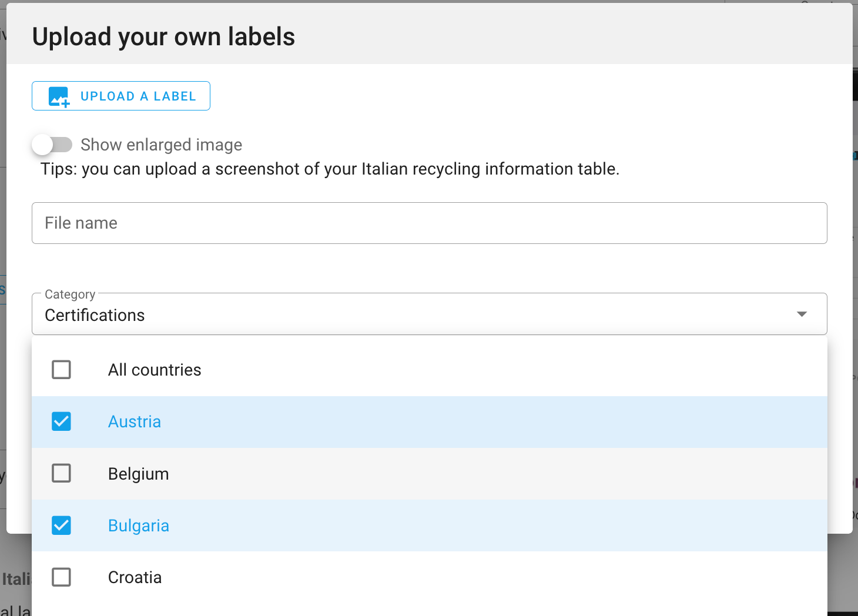
Task: Uncheck the Austria checkbox
Action: point(62,421)
